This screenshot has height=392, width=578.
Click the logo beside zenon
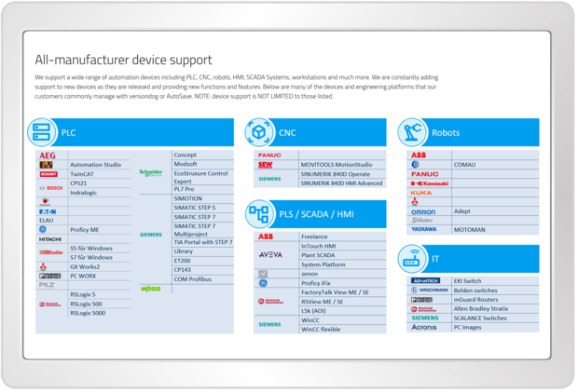click(x=263, y=274)
